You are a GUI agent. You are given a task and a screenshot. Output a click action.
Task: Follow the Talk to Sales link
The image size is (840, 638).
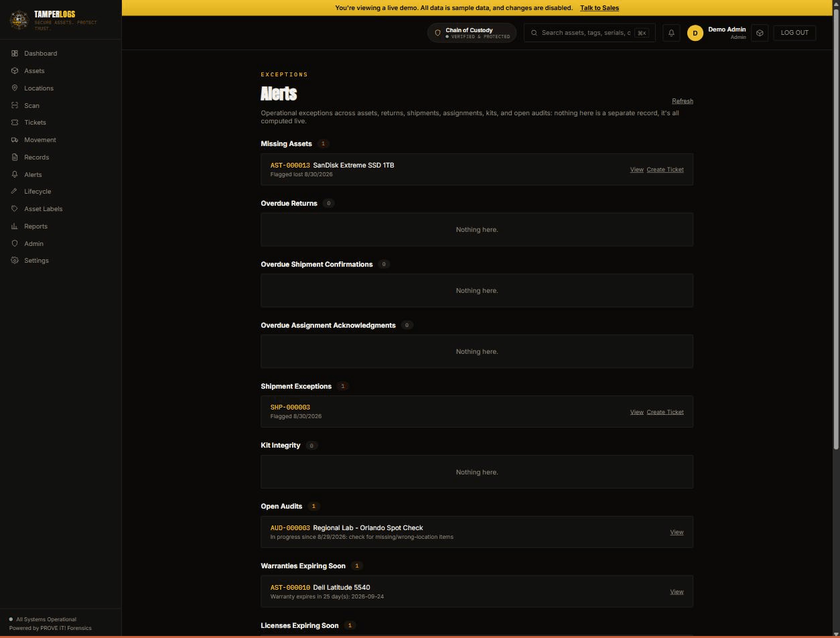[x=600, y=8]
